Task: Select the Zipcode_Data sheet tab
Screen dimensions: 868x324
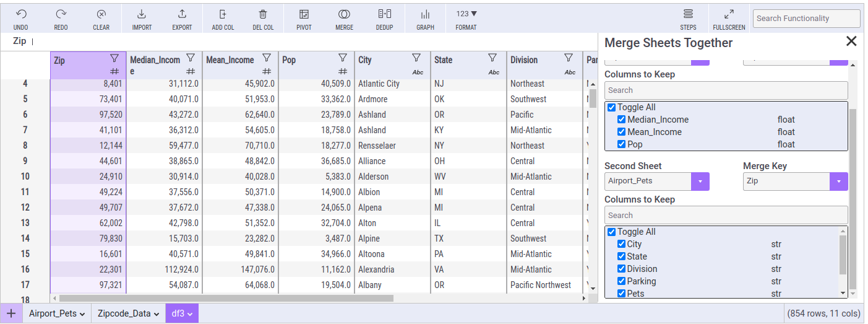Action: click(x=129, y=313)
